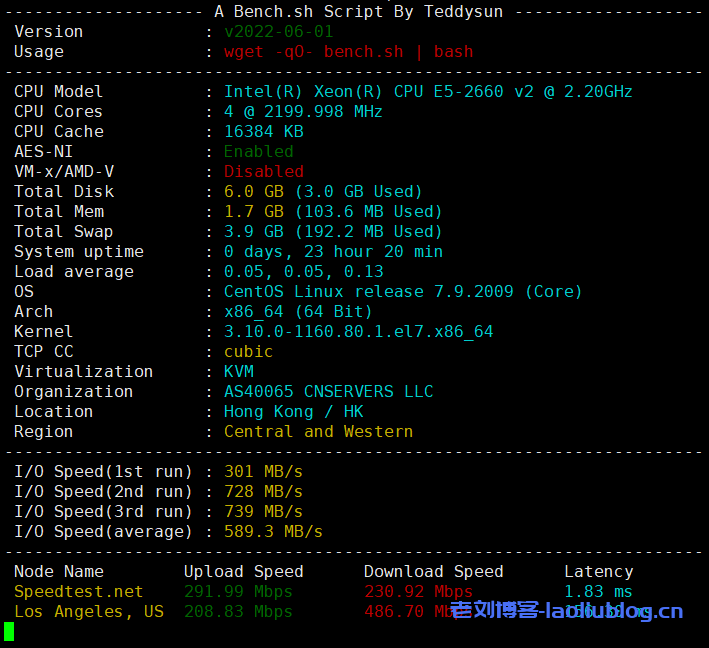Viewport: 709px width, 648px height.
Task: Click the TCP CC value 'cubic'
Action: click(249, 351)
